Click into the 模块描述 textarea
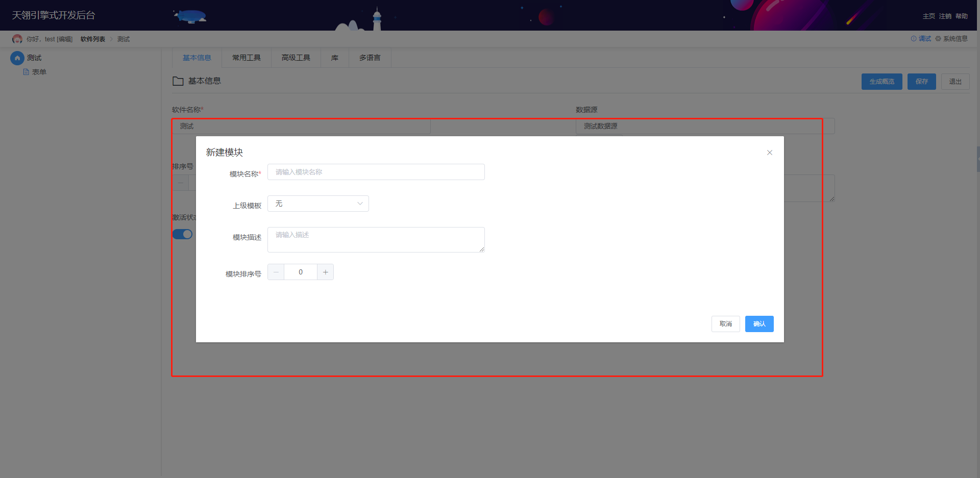The height and width of the screenshot is (478, 980). pos(376,240)
